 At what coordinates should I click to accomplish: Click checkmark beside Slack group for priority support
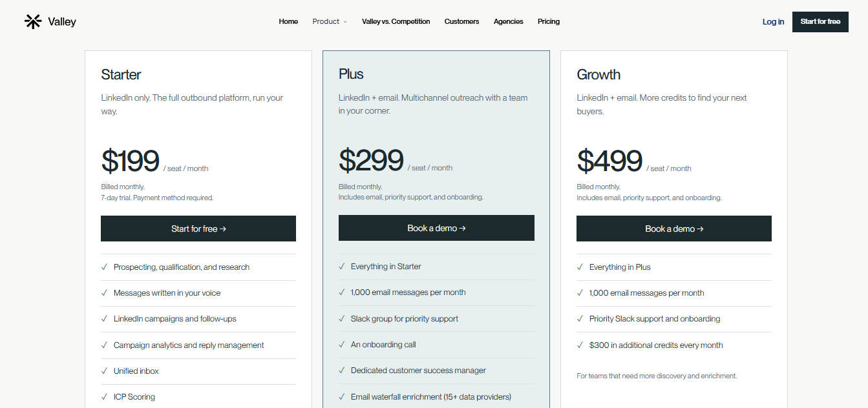pos(342,318)
